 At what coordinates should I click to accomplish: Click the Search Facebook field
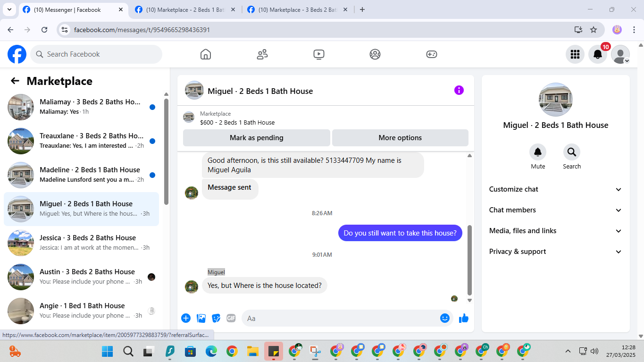96,54
